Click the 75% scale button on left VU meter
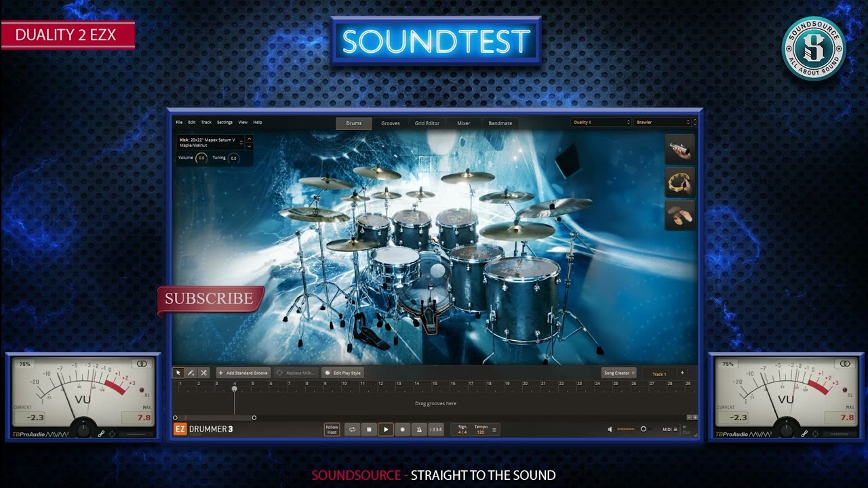Viewport: 868px width, 488px height. tap(25, 364)
